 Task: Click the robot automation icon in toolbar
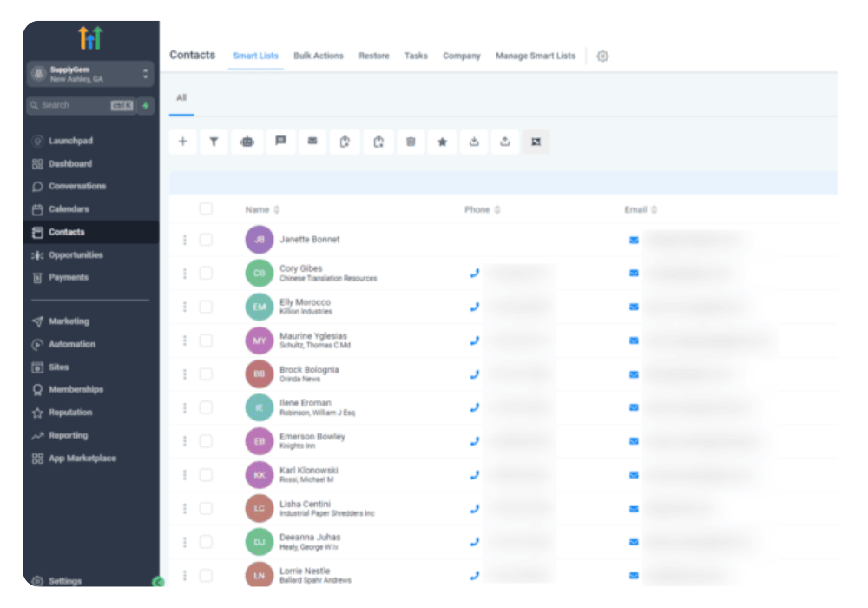(247, 142)
